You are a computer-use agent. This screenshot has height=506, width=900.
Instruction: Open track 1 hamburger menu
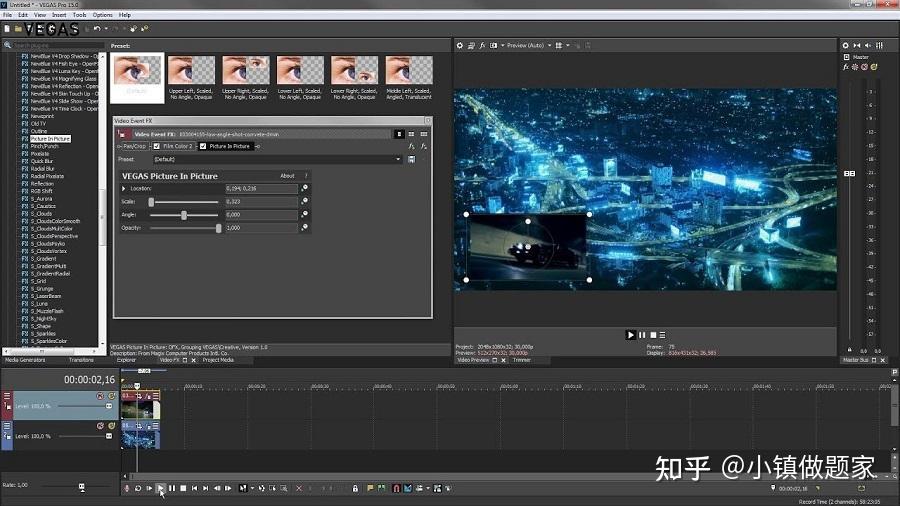click(x=7, y=396)
